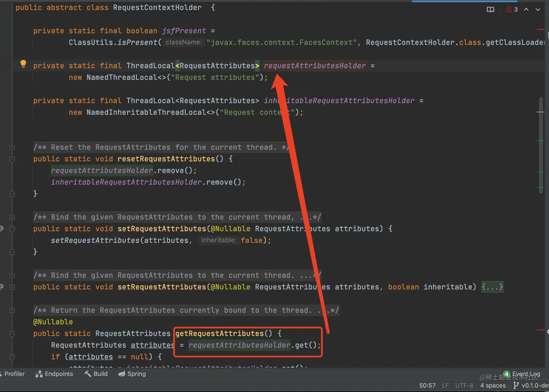Click the yellow lightbulb quick-fix icon
The image size is (549, 392).
tap(23, 64)
